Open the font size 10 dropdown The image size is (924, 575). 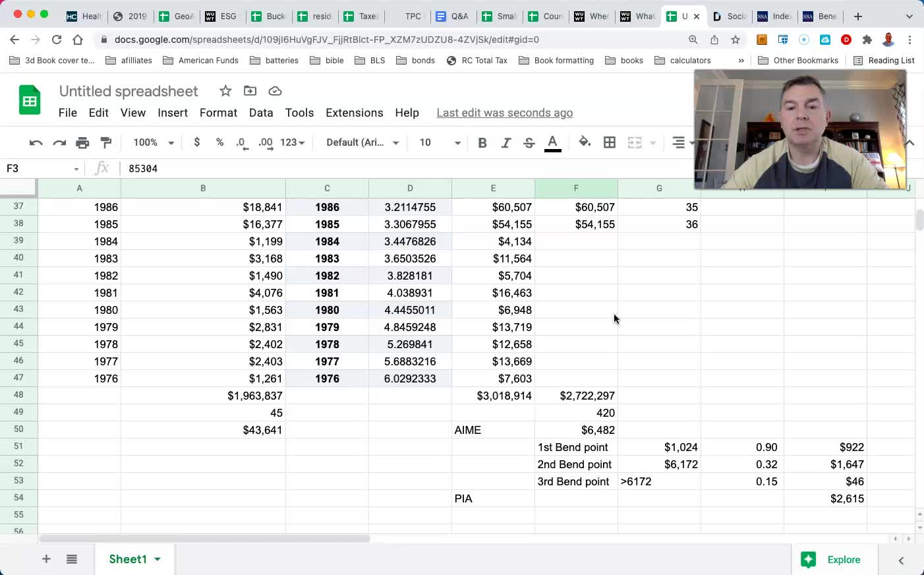pyautogui.click(x=440, y=142)
